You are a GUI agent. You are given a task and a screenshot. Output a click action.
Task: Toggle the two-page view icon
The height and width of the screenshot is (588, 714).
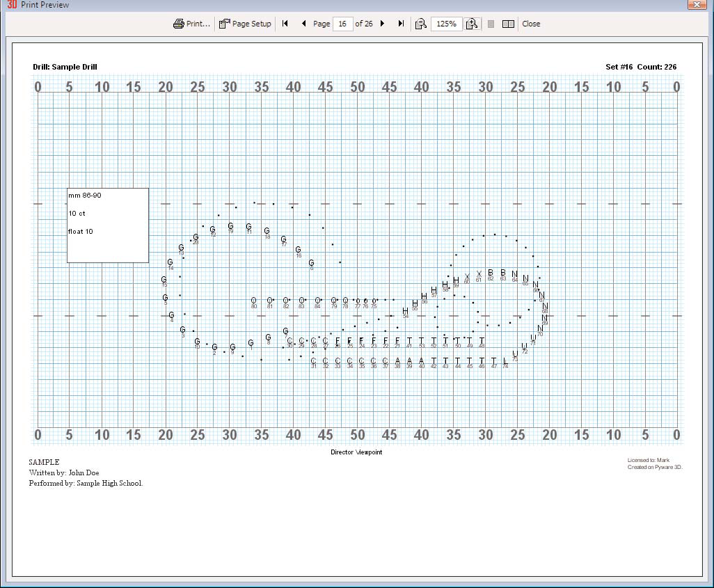click(x=508, y=24)
